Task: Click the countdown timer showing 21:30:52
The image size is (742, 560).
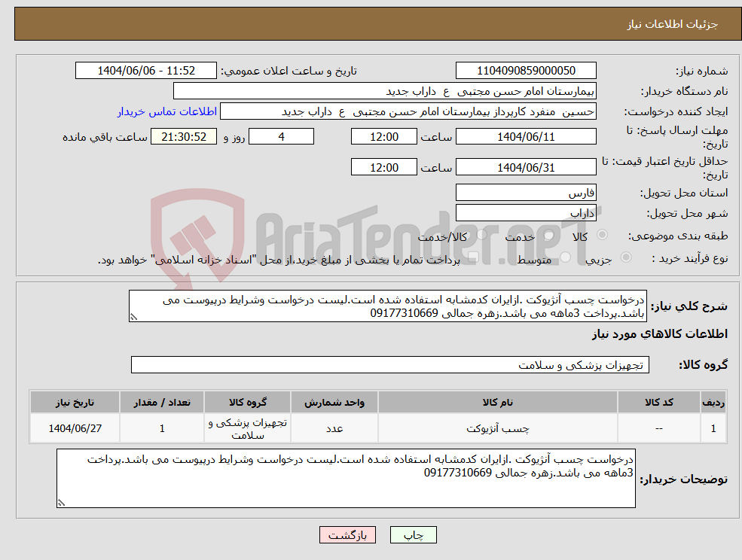Action: tap(182, 136)
